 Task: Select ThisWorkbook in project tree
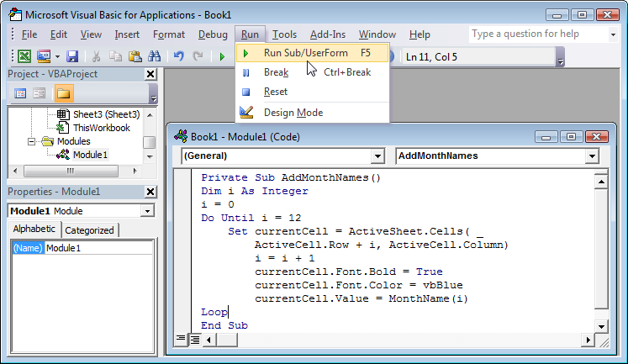tap(102, 128)
